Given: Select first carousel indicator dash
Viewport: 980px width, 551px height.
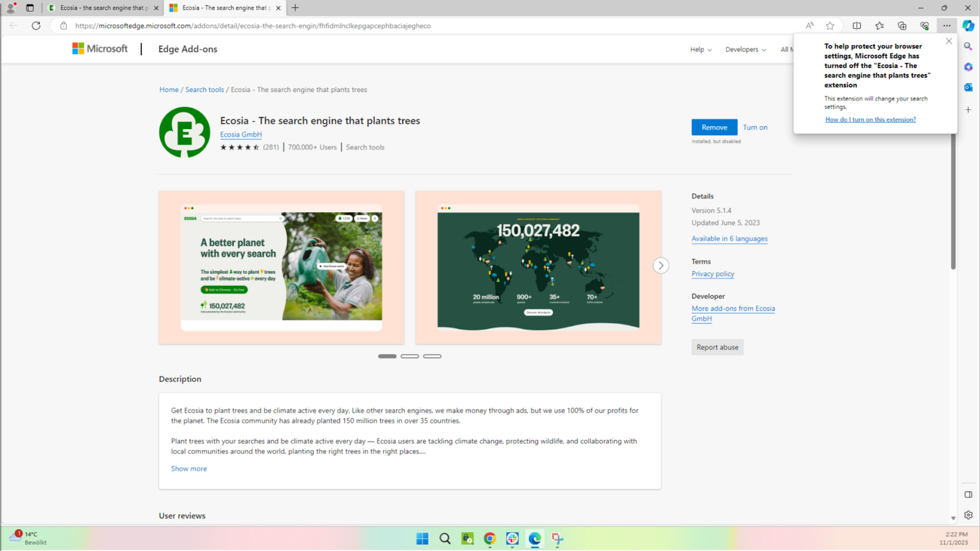Looking at the screenshot, I should point(387,356).
